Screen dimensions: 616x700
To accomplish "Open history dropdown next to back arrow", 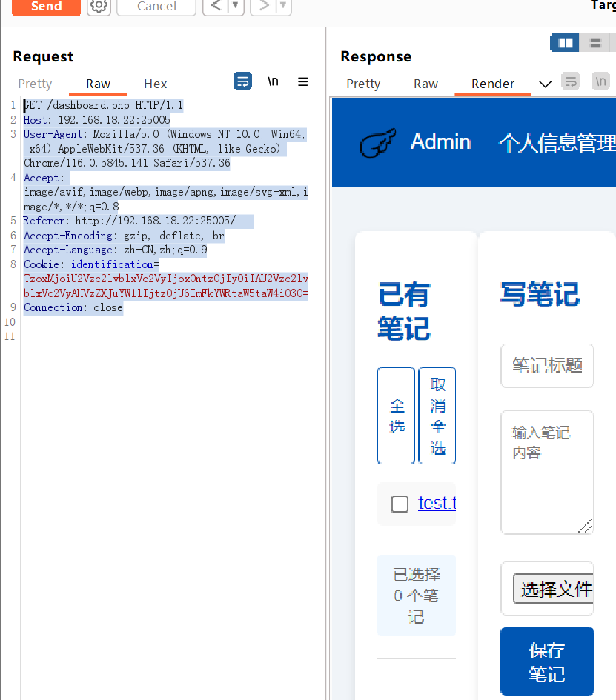I will point(236,7).
